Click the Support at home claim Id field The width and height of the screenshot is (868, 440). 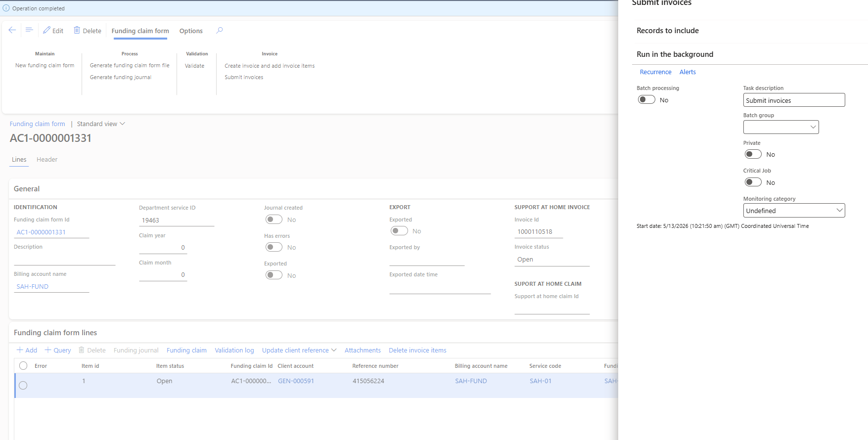(x=552, y=308)
